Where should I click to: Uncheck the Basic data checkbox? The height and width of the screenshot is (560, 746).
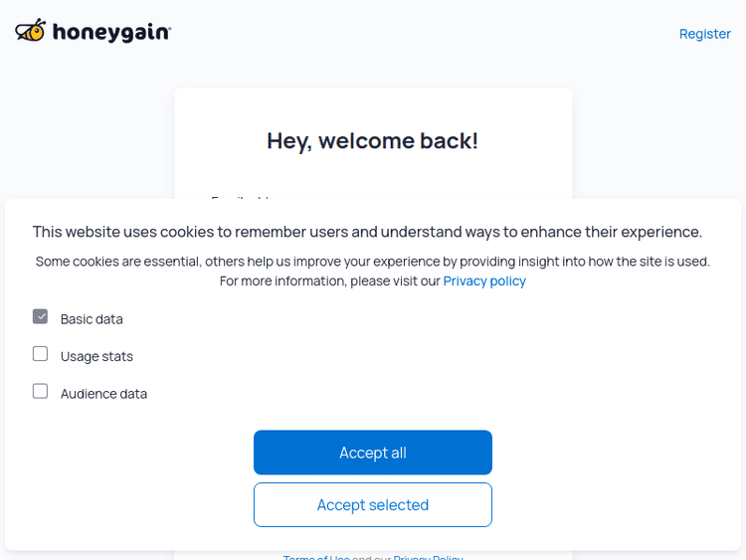pyautogui.click(x=41, y=317)
